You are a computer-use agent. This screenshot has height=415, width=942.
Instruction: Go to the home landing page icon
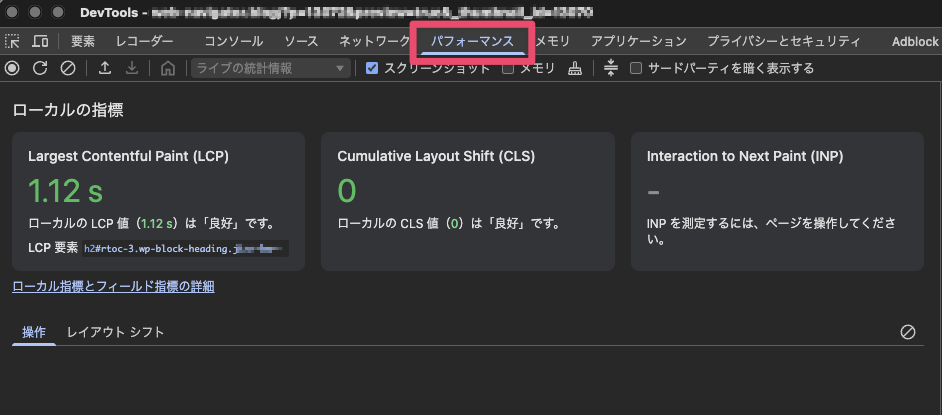[168, 68]
